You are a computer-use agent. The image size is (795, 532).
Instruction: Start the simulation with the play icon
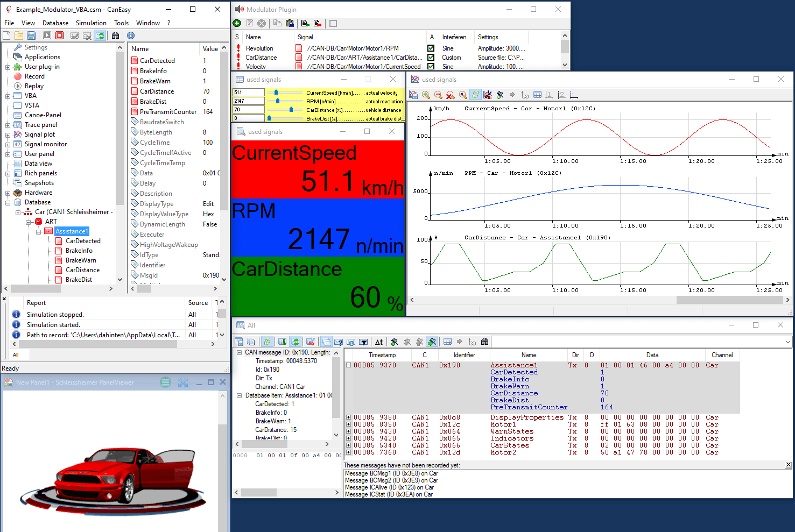[x=47, y=36]
